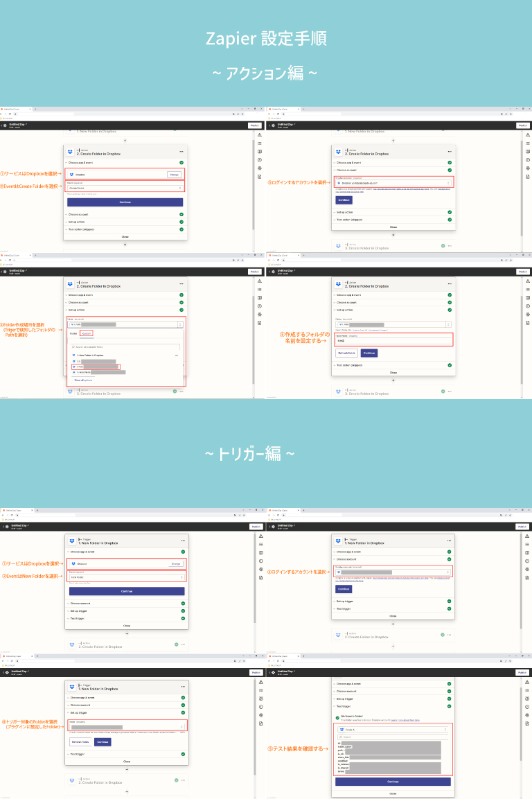Click Show all options link in action folder-path screenshot
Image resolution: width=532 pixels, height=799 pixels.
point(83,380)
